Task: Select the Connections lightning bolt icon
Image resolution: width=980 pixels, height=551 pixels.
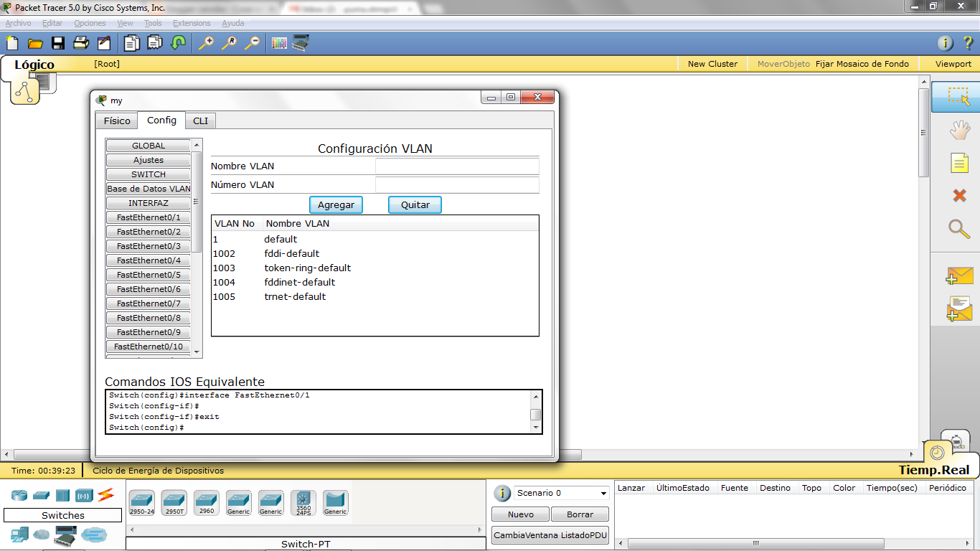Action: click(x=105, y=494)
